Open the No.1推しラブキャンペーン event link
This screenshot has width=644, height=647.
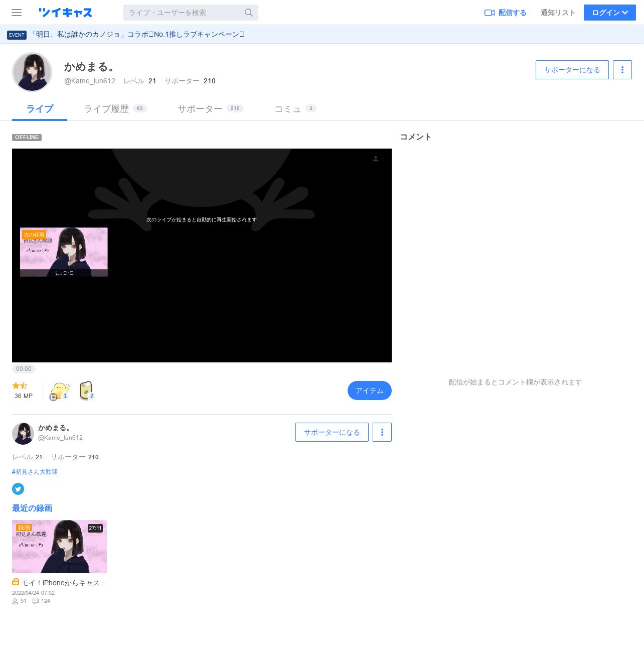coord(137,34)
